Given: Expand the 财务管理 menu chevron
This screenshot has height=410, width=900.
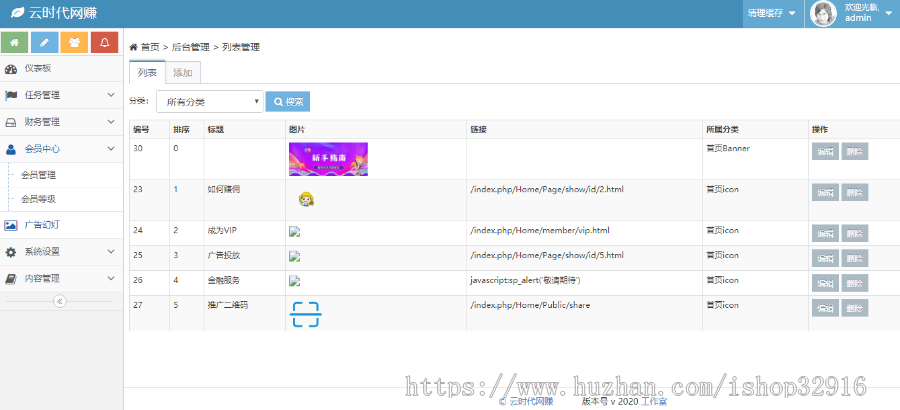Looking at the screenshot, I should pos(111,122).
